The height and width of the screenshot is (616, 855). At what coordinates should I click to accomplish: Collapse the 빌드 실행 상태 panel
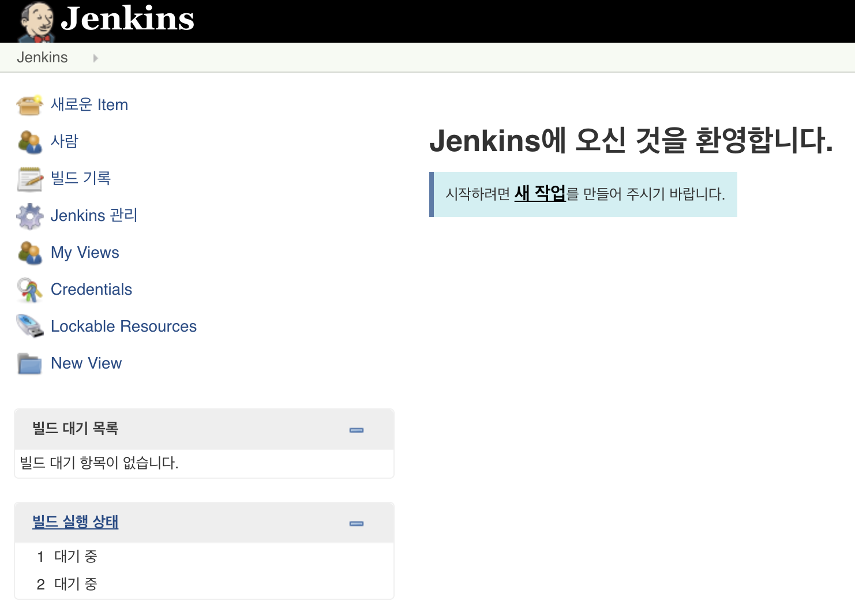[357, 523]
